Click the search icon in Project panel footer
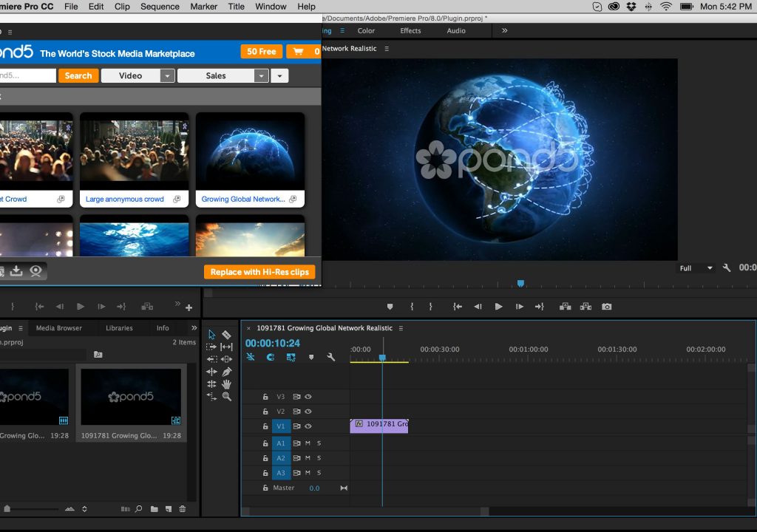Screen dimensions: 757x532 pyautogui.click(x=138, y=509)
